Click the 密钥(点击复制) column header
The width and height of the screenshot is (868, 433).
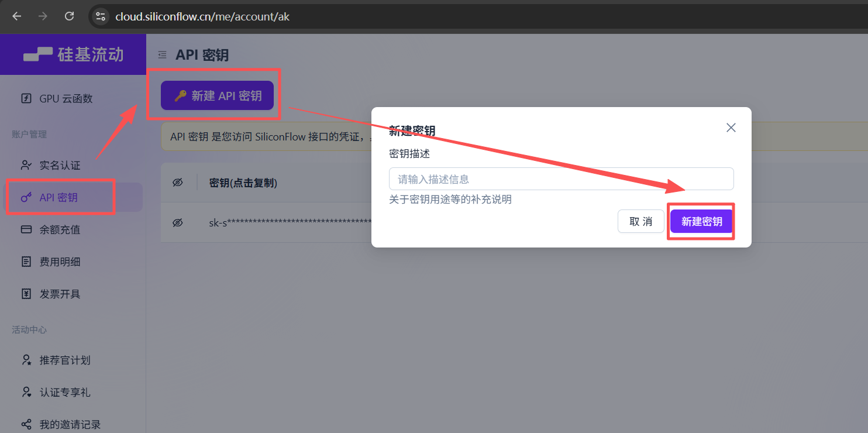pyautogui.click(x=243, y=183)
